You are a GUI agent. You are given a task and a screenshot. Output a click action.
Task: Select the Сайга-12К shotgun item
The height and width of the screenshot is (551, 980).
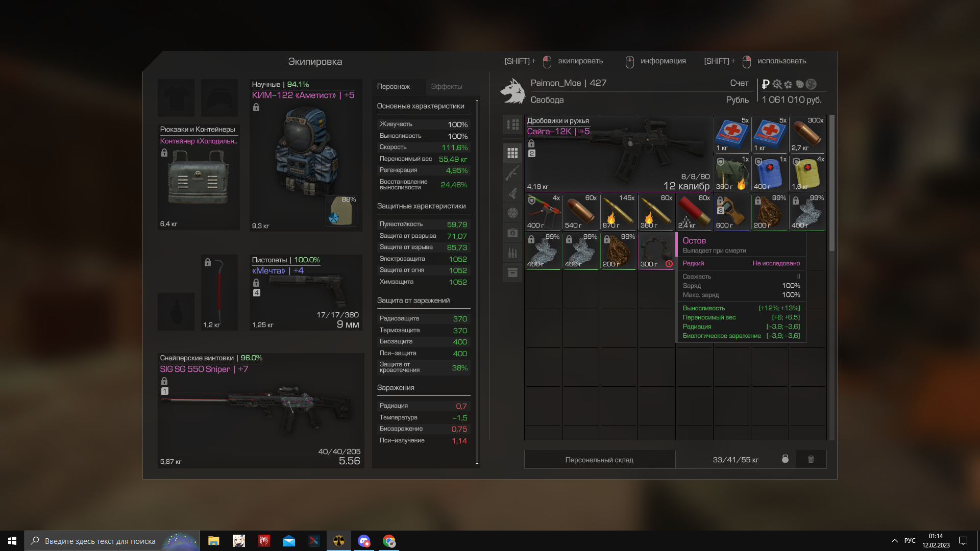coord(619,154)
